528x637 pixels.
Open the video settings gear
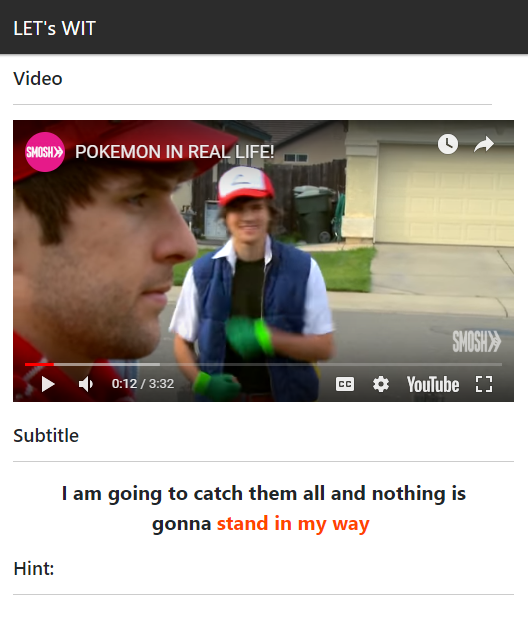tap(381, 384)
